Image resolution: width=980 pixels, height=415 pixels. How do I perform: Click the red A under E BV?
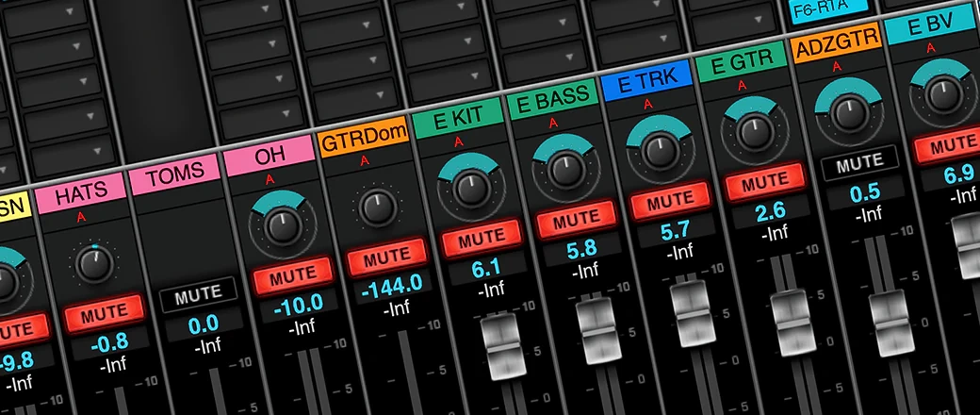coord(931,47)
